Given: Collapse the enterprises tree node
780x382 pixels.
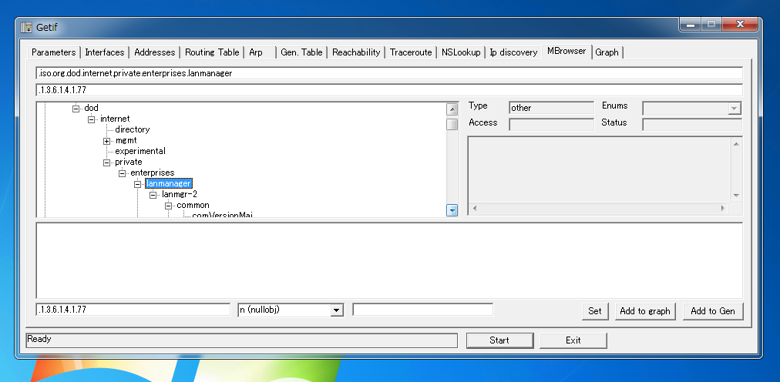Looking at the screenshot, I should tap(122, 173).
